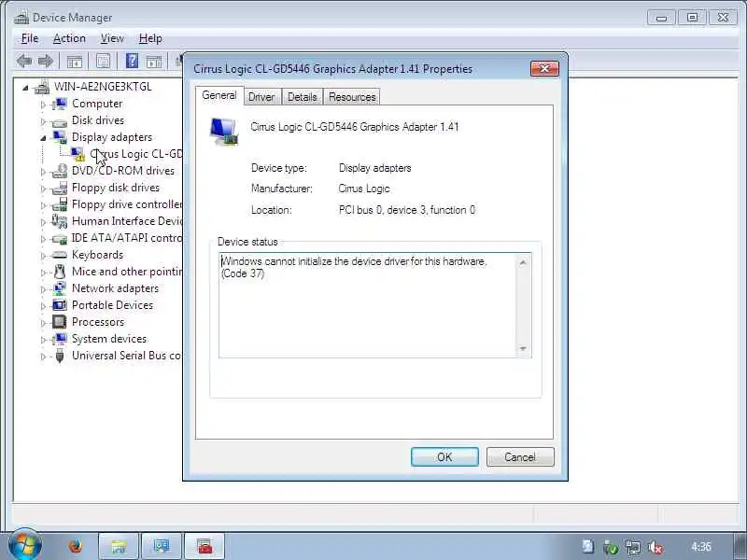Close the Cirrus Logic Properties dialog
The image size is (747, 560).
544,68
